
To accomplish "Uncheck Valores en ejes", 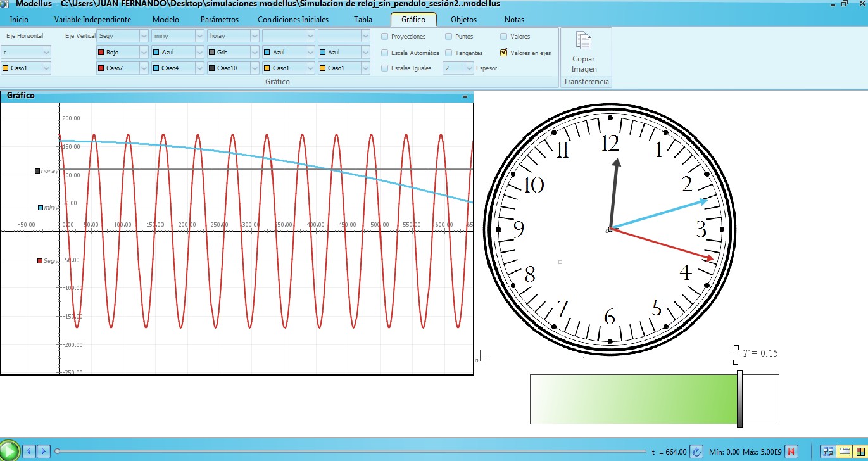I will [504, 53].
